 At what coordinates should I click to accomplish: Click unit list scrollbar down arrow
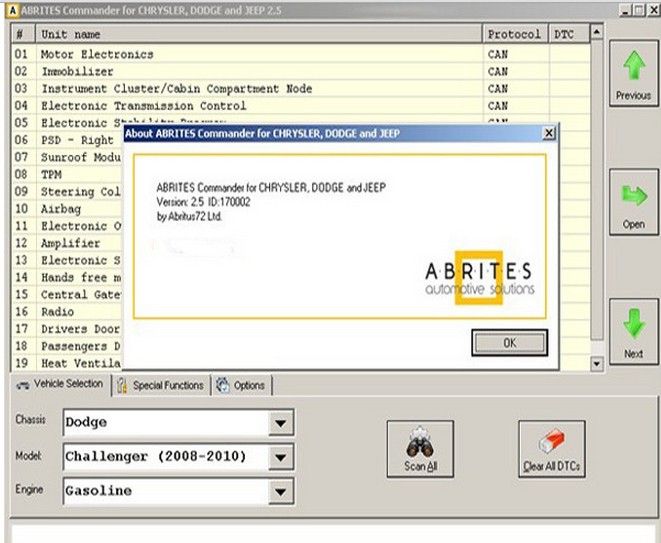tap(597, 363)
